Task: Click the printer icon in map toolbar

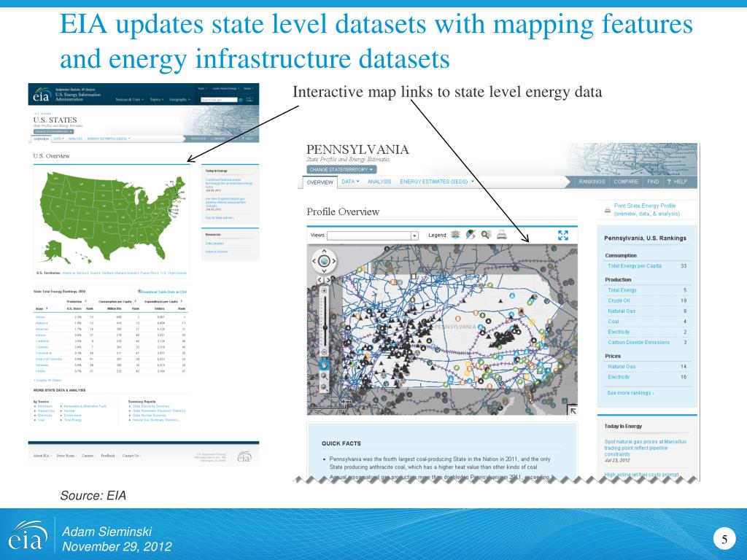Action: (x=502, y=234)
